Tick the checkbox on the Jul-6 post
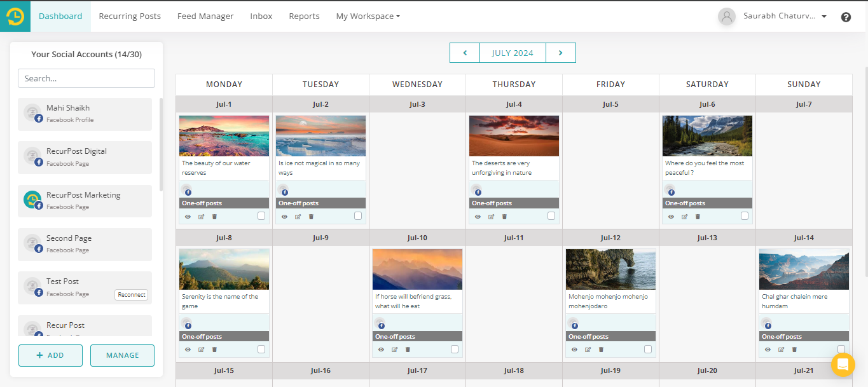The image size is (868, 387). [x=745, y=216]
